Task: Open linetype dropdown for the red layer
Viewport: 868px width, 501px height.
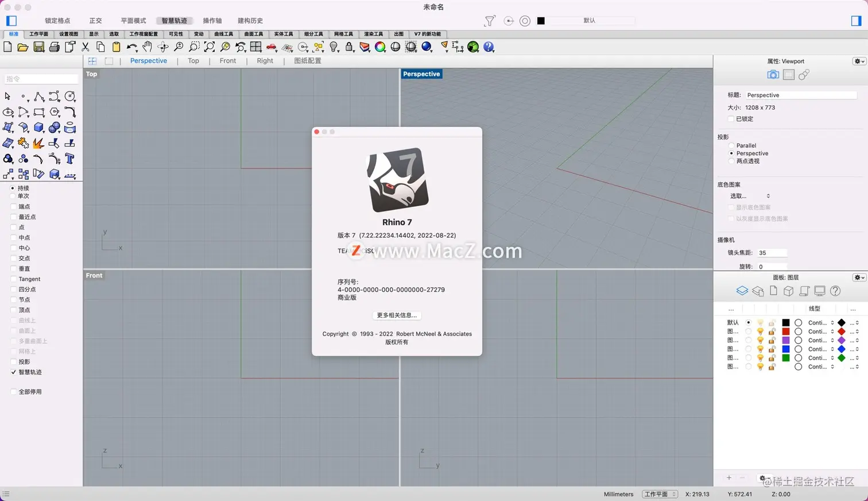Action: pyautogui.click(x=821, y=332)
